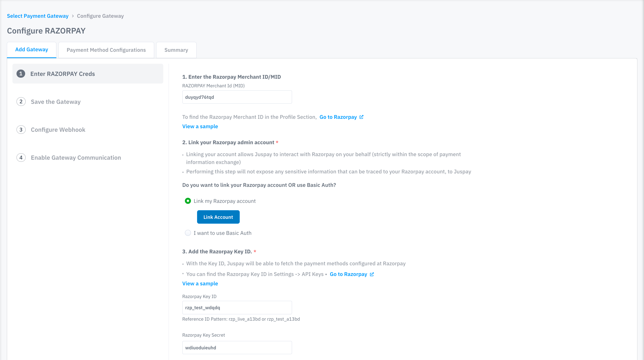
Task: Select Link my Razorpay account radio
Action: pyautogui.click(x=188, y=201)
